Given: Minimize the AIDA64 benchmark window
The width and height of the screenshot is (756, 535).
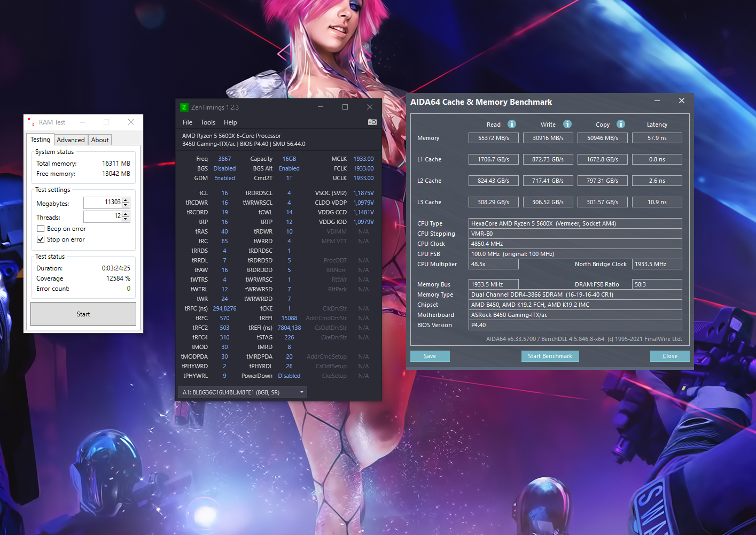Looking at the screenshot, I should 657,101.
